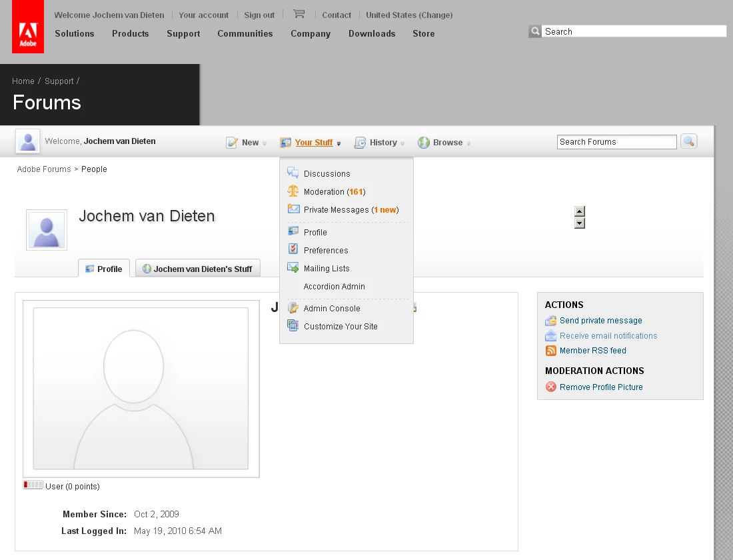Click the red Remove Profile Picture icon
Screen dimensions: 733x560
[x=550, y=387]
